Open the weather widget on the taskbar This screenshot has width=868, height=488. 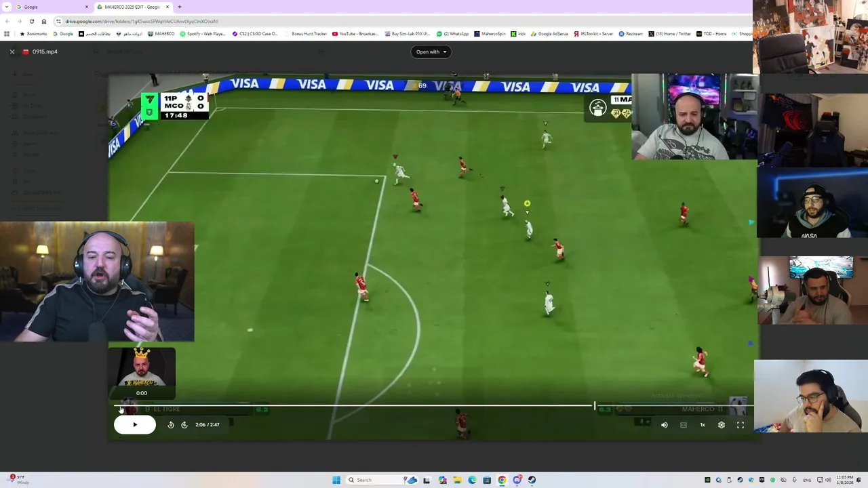point(17,480)
